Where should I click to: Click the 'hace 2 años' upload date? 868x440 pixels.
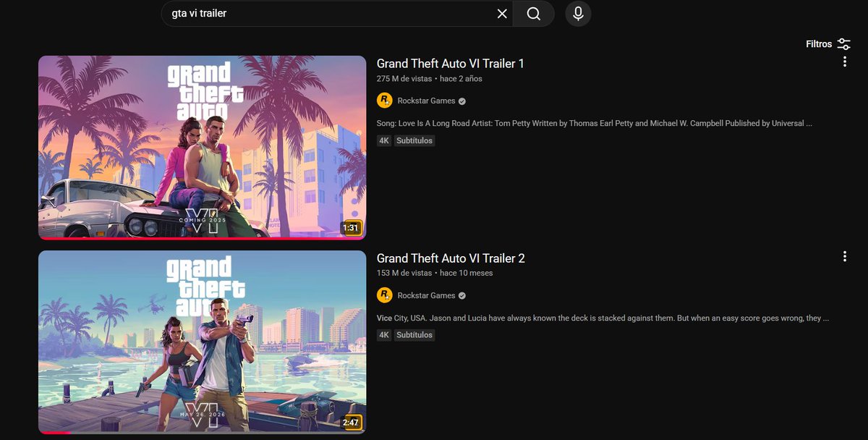tap(461, 78)
